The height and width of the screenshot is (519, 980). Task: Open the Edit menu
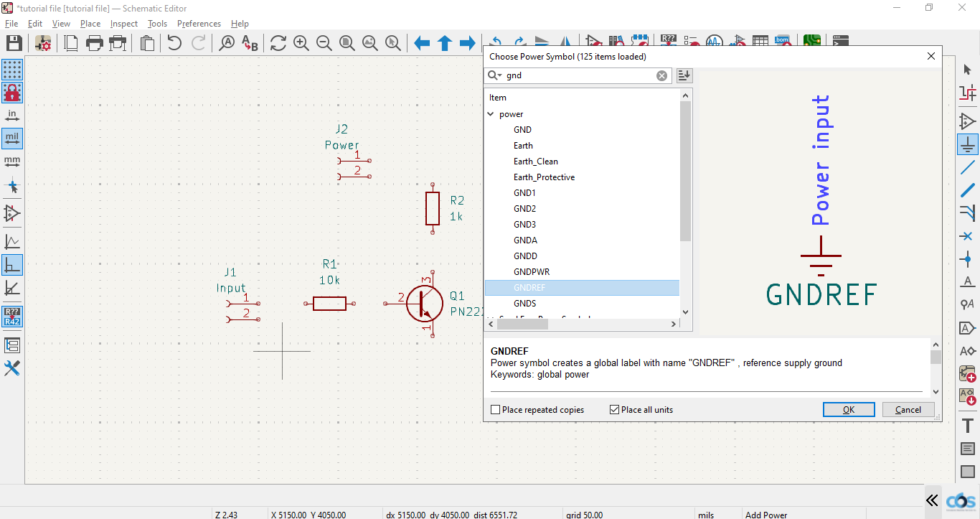[35, 24]
